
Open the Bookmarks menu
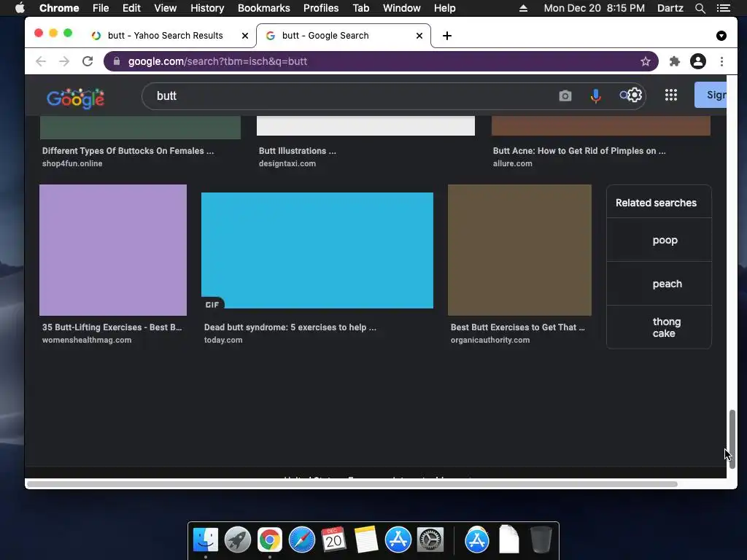pyautogui.click(x=264, y=8)
